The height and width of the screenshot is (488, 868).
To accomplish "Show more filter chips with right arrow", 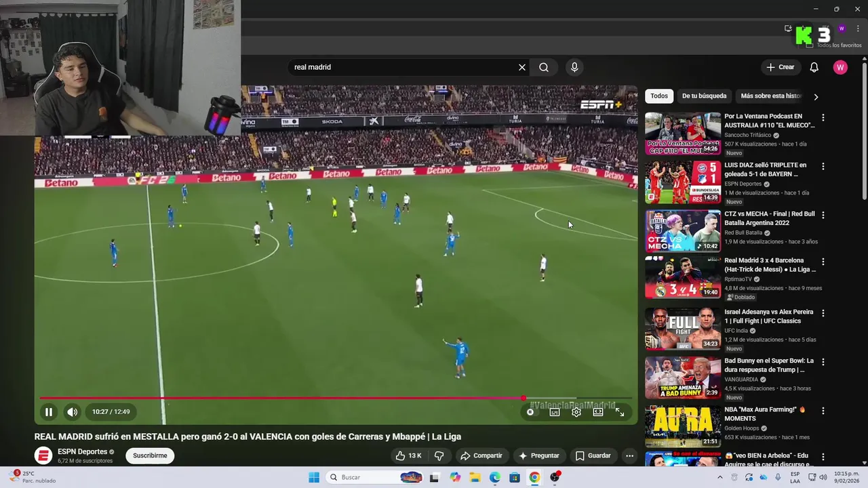I will 816,96.
